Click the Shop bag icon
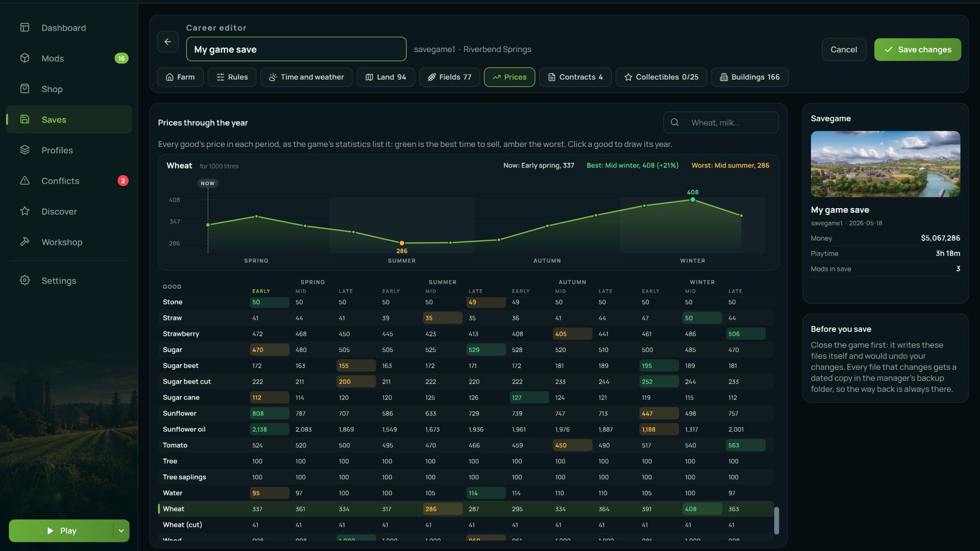980x551 pixels. 24,89
